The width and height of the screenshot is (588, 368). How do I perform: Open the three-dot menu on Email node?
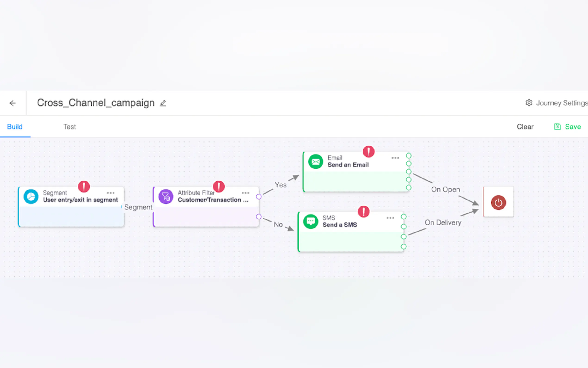[395, 158]
